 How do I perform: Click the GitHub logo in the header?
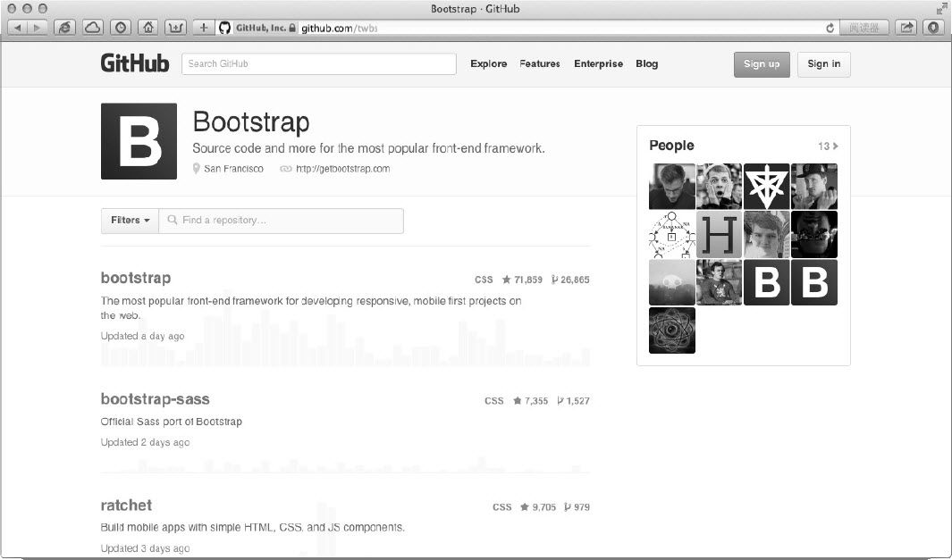135,63
